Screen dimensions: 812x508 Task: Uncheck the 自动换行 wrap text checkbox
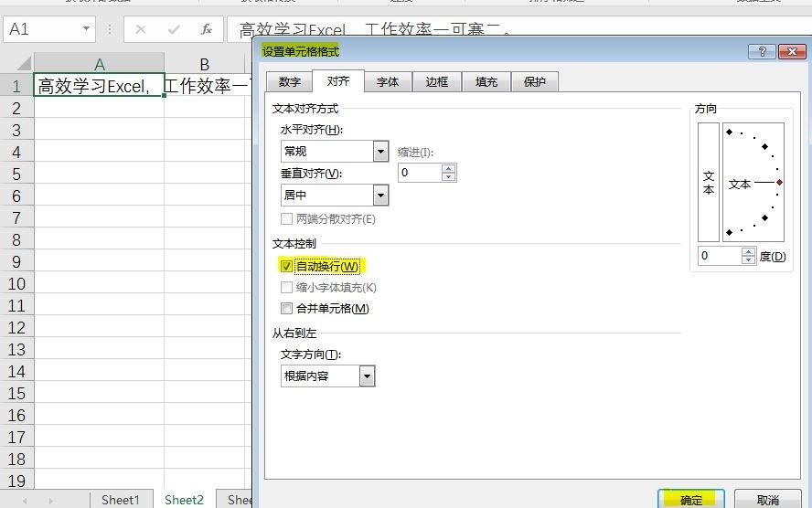pos(287,267)
